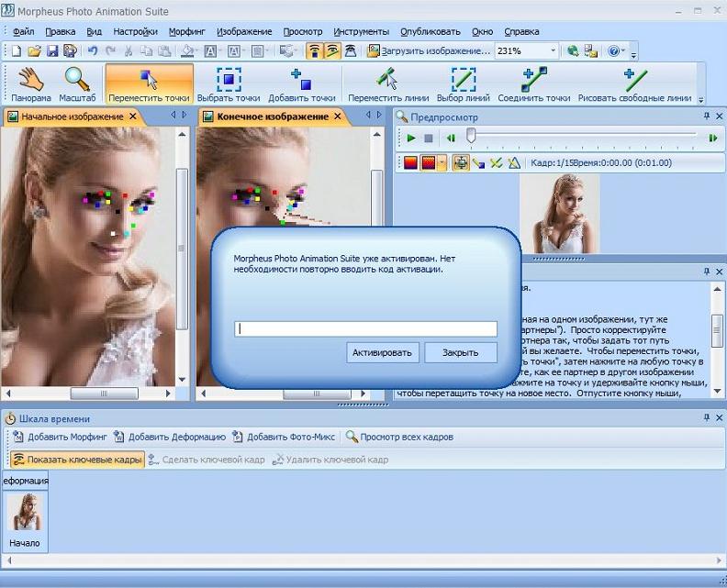
Task: Click Добавить Морфинг
Action: [61, 437]
